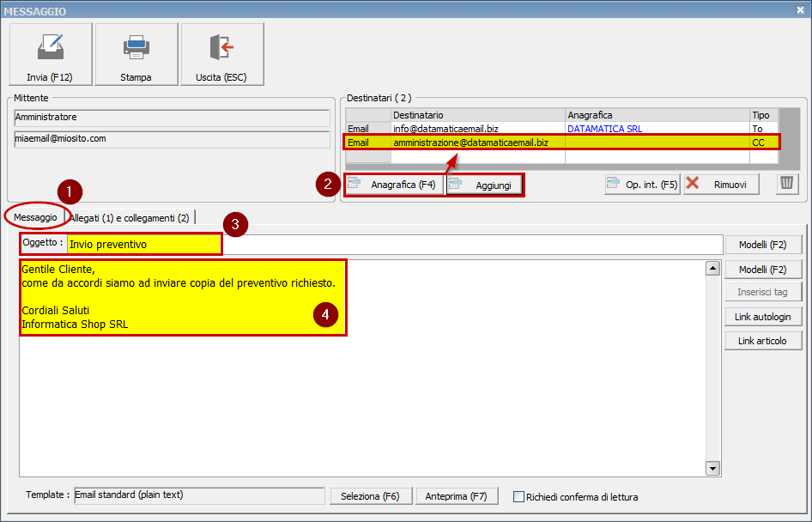Click the trash icon to clear recipients

tap(786, 183)
